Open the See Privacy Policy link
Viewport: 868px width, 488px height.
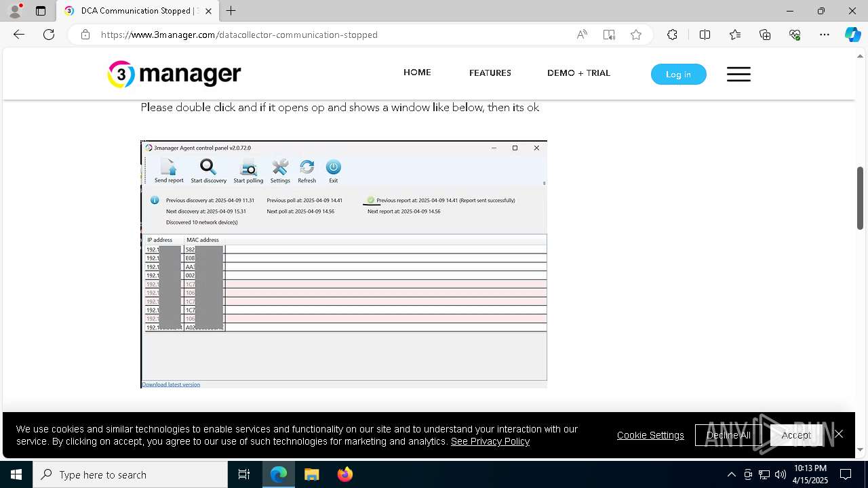click(x=490, y=441)
